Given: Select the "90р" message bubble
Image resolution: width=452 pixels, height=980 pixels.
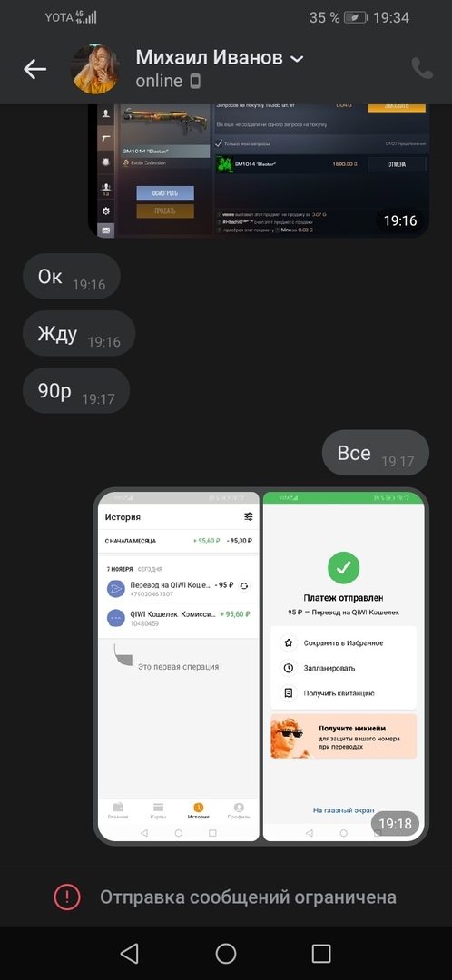Looking at the screenshot, I should (75, 390).
